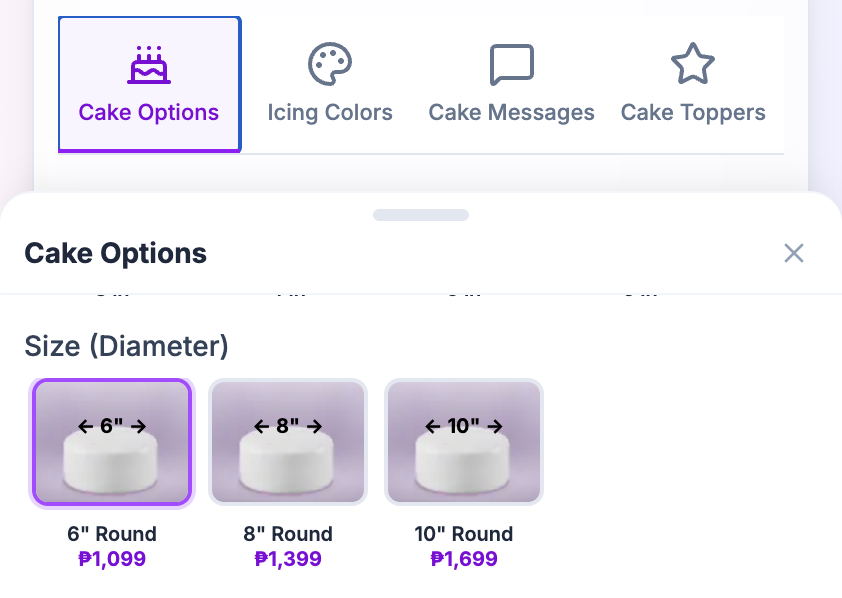Click the star icon for Cake Toppers
The height and width of the screenshot is (598, 842).
(x=692, y=63)
